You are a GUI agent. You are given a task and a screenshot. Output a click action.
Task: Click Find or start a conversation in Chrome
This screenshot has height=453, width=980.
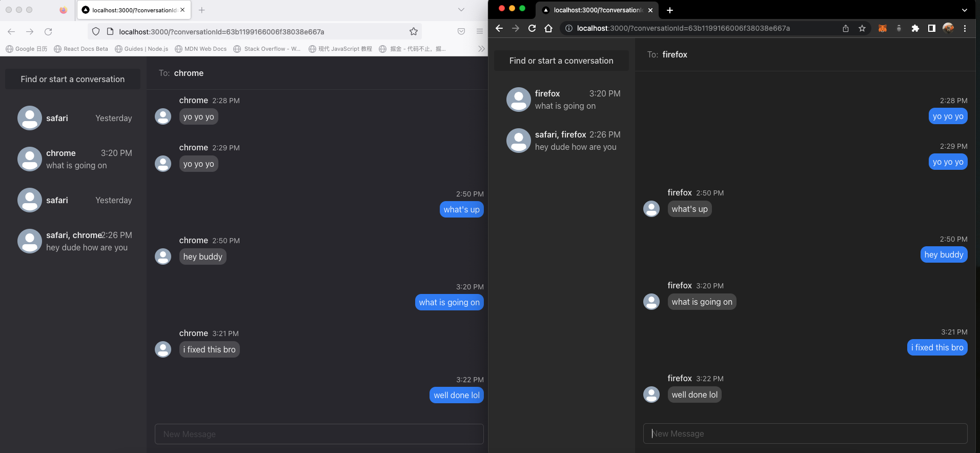coord(561,61)
